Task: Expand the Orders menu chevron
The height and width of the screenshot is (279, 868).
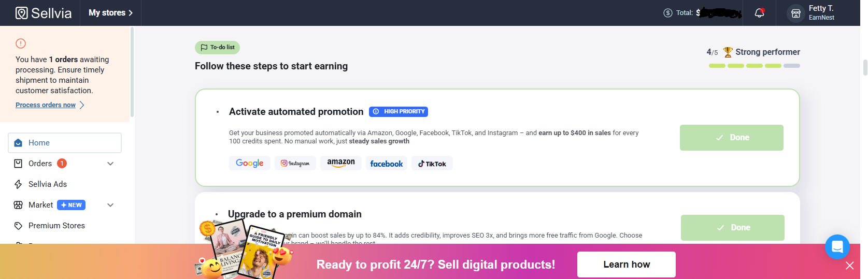Action: 110,164
